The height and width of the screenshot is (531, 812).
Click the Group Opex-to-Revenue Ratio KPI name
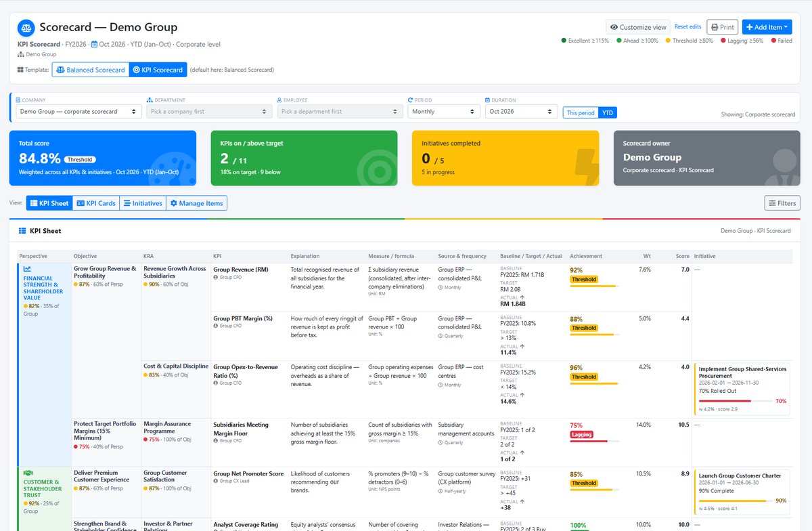tap(246, 371)
